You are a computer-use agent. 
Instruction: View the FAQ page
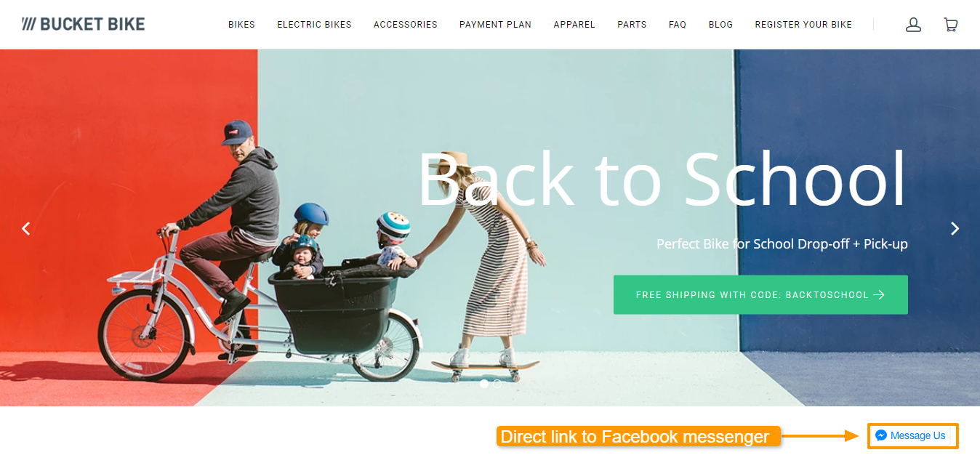678,25
